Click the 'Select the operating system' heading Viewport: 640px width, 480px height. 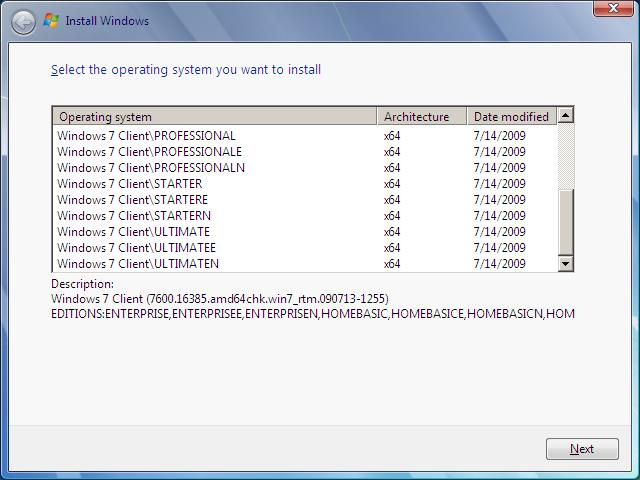coord(186,69)
